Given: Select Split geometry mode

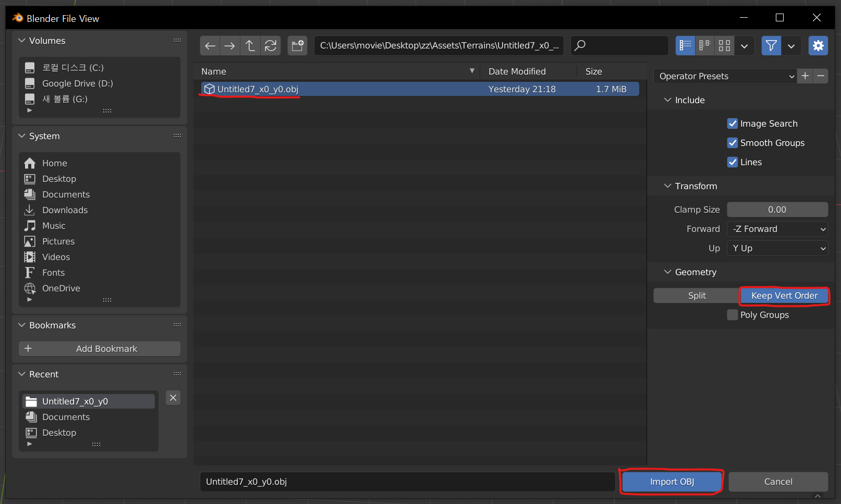Looking at the screenshot, I should (697, 296).
